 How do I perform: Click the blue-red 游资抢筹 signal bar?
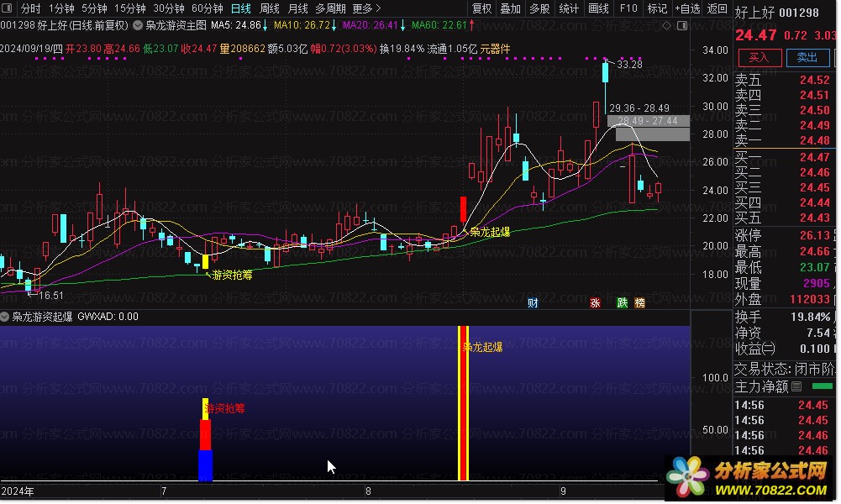[x=206, y=439]
